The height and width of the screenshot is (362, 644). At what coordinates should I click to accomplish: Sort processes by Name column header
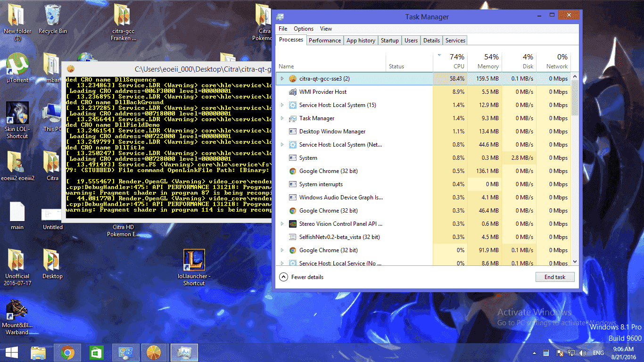[331, 61]
